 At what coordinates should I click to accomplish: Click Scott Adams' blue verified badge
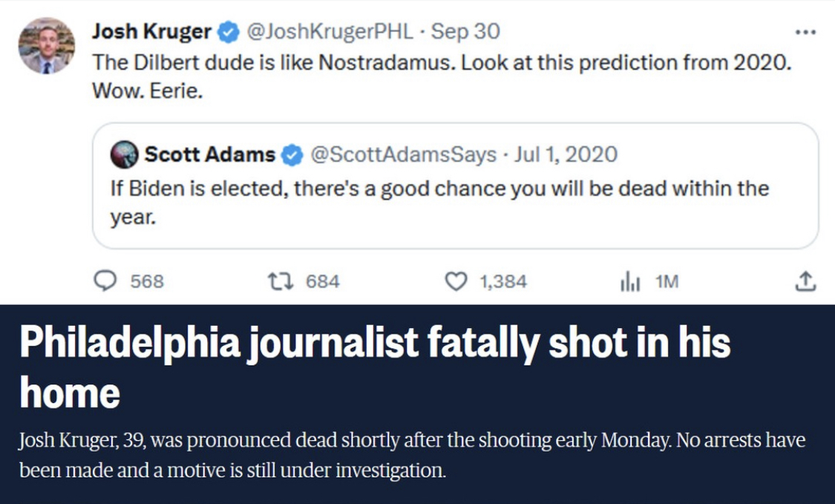pyautogui.click(x=292, y=155)
